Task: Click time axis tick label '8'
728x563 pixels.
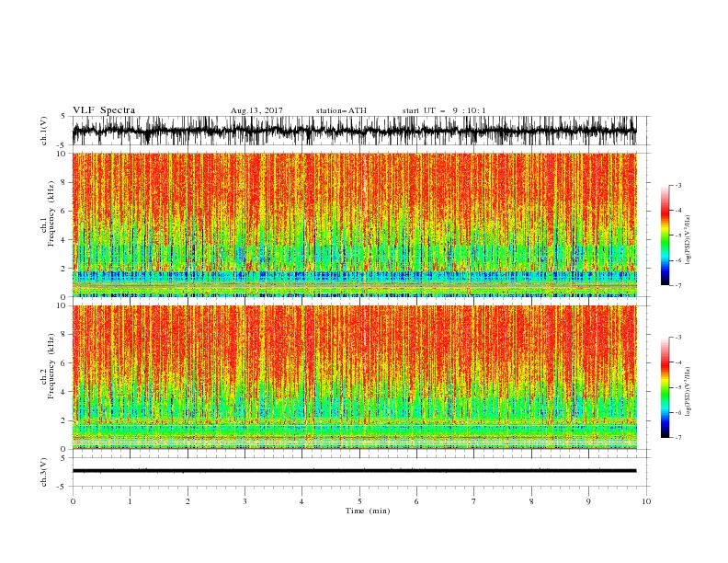Action: click(x=531, y=501)
